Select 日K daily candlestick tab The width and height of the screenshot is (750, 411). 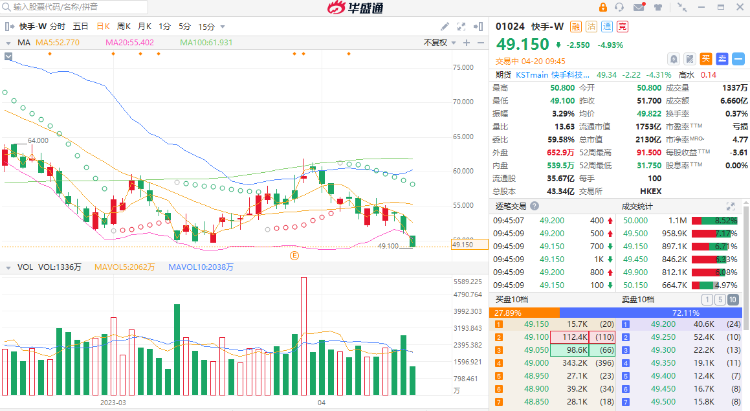point(103,26)
